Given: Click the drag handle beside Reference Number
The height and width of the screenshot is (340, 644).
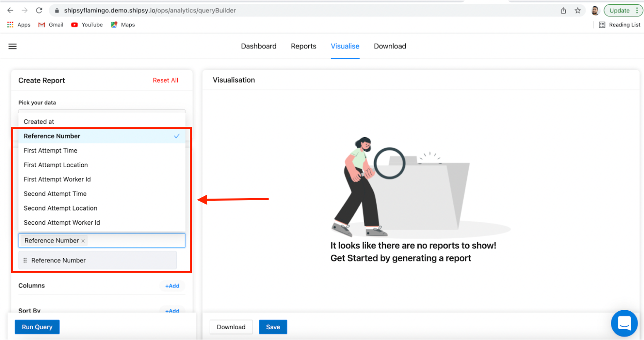Looking at the screenshot, I should 25,260.
